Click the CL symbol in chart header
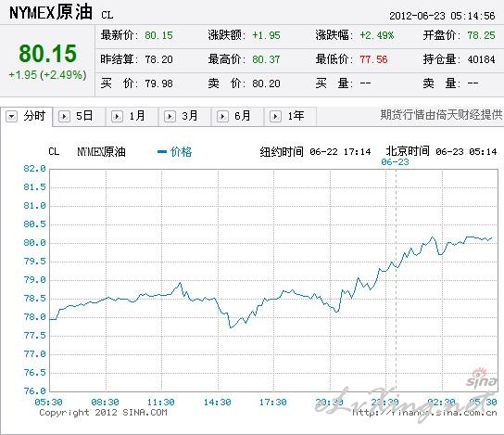 pos(54,152)
